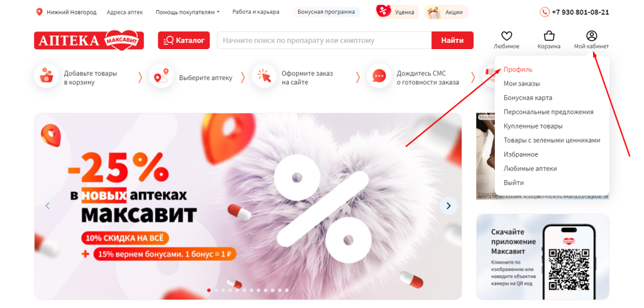Open the Любимое heart icon

coord(506,36)
